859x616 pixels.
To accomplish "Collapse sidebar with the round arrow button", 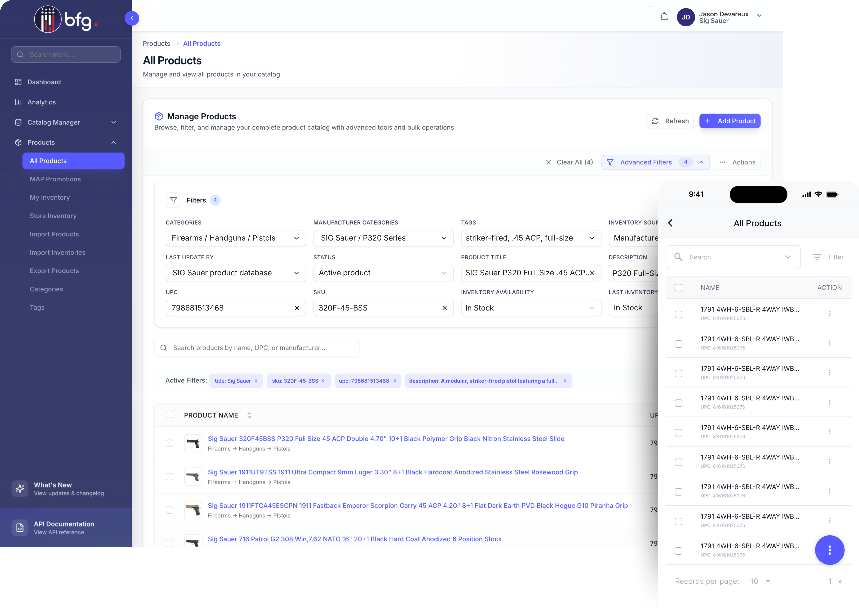I will (132, 18).
